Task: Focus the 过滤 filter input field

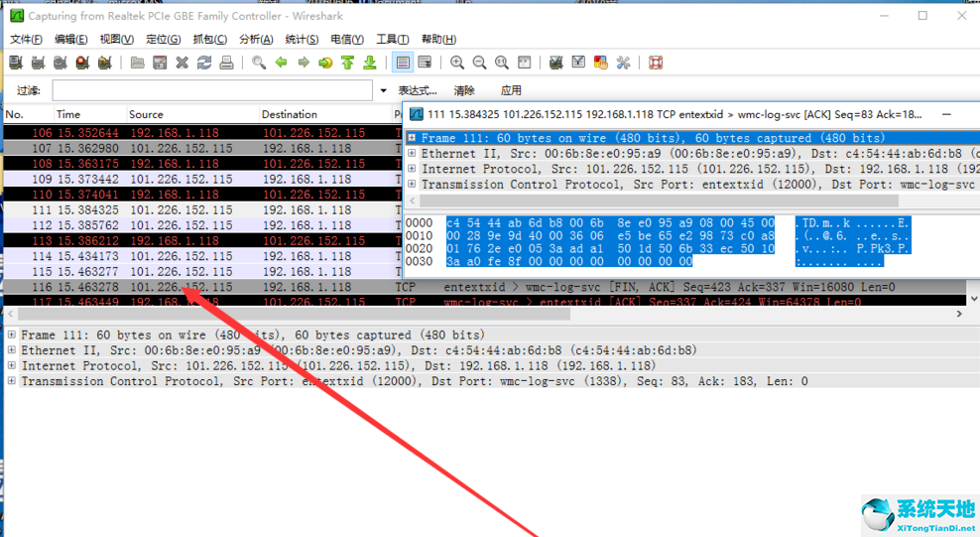Action: [x=212, y=90]
